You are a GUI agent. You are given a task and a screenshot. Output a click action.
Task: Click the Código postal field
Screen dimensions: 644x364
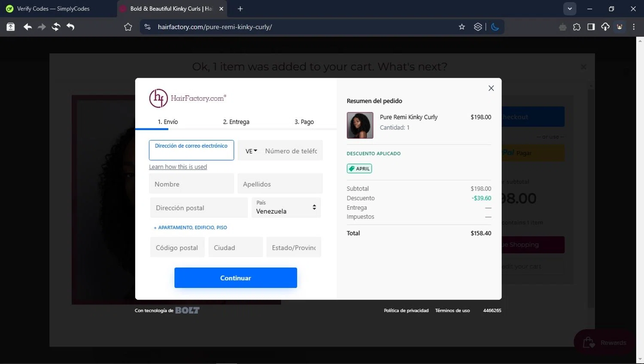click(x=177, y=248)
